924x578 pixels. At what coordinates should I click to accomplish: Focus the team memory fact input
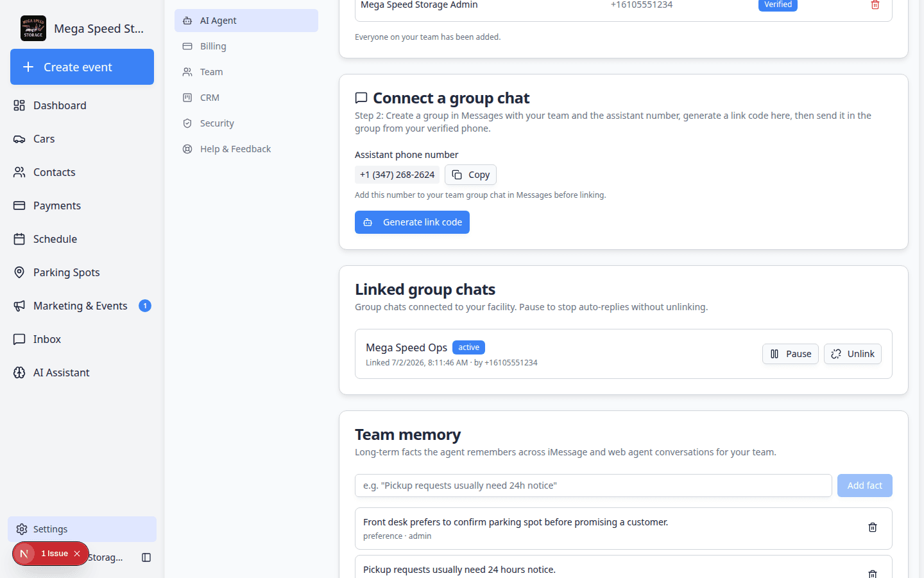(594, 486)
